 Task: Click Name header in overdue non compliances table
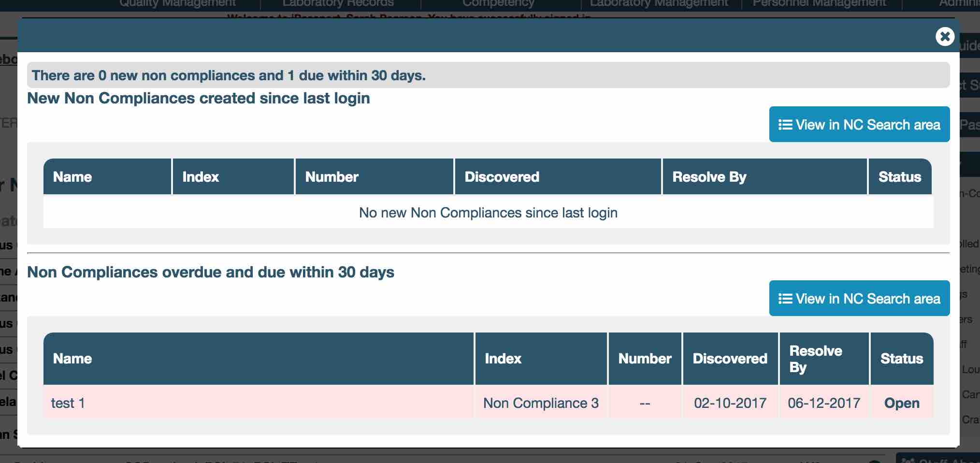pos(259,359)
